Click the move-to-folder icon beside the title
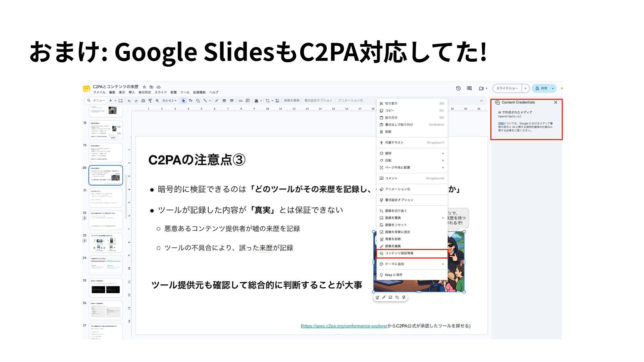 pyautogui.click(x=151, y=87)
